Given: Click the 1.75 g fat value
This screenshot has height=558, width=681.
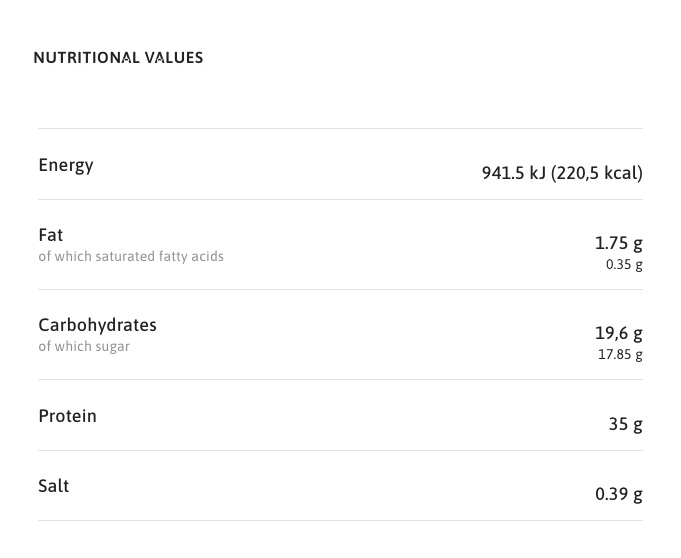Looking at the screenshot, I should tap(618, 243).
